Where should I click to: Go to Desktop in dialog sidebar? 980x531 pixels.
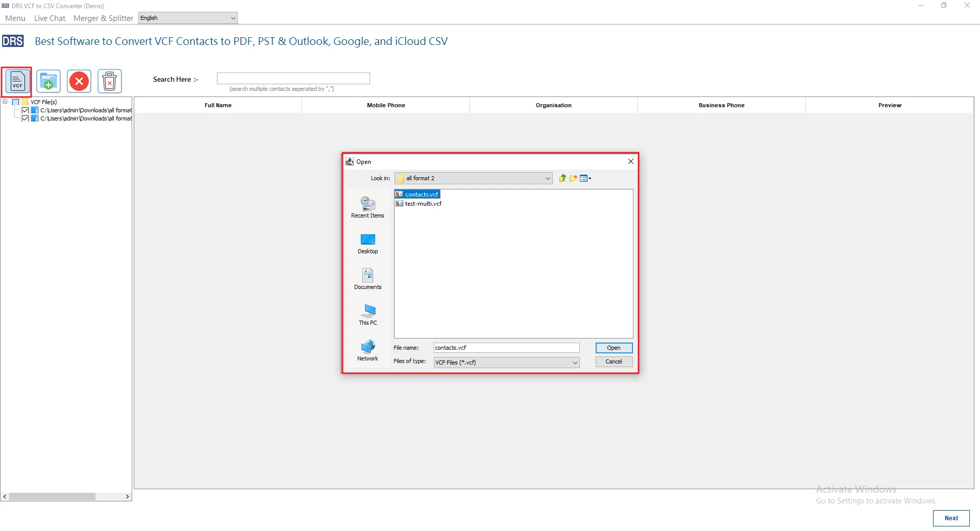pos(367,244)
